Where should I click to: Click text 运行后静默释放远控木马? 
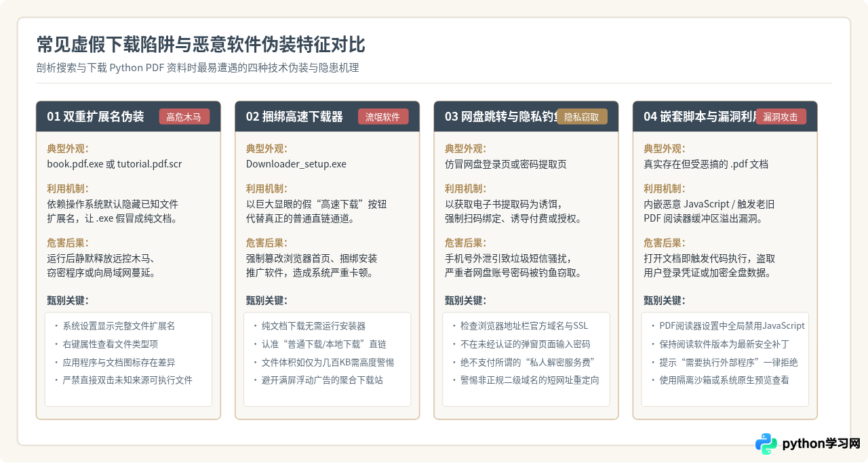coord(102,258)
